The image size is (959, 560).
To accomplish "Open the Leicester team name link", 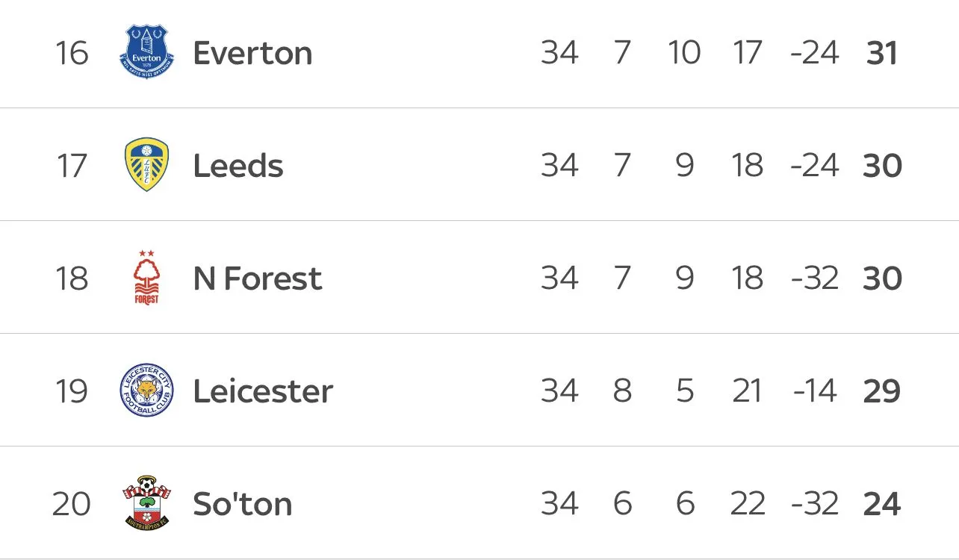I will (x=263, y=391).
